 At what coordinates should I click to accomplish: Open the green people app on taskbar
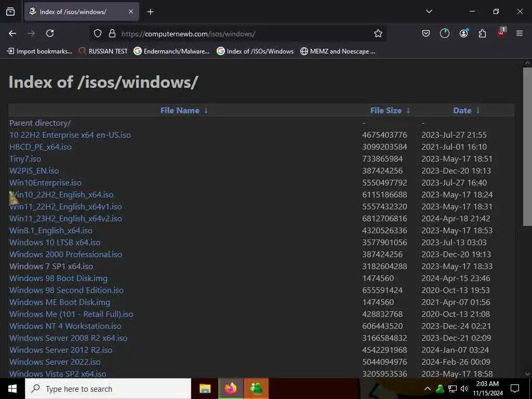[256, 389]
